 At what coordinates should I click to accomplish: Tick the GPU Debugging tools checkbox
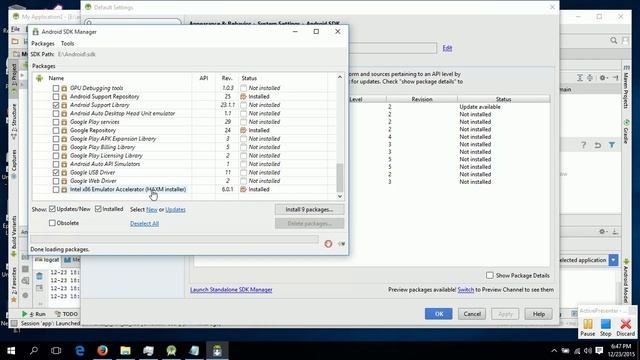[x=56, y=88]
